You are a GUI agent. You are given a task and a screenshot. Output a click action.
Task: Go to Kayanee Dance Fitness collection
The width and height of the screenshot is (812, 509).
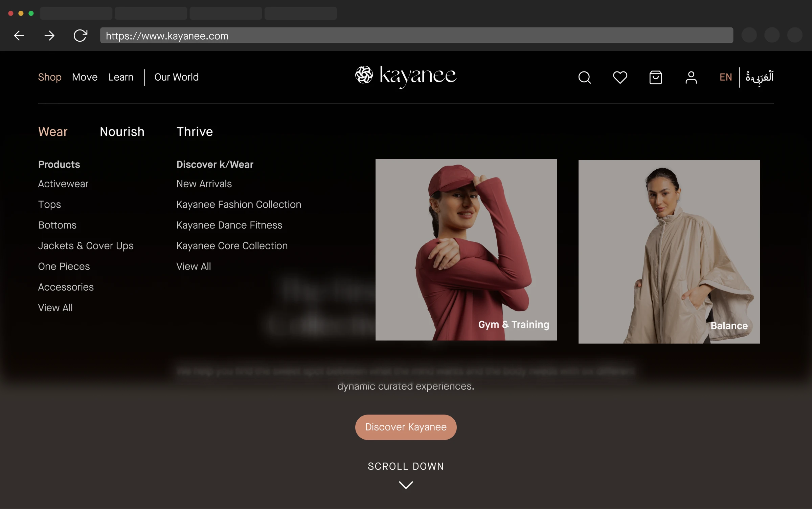click(229, 225)
